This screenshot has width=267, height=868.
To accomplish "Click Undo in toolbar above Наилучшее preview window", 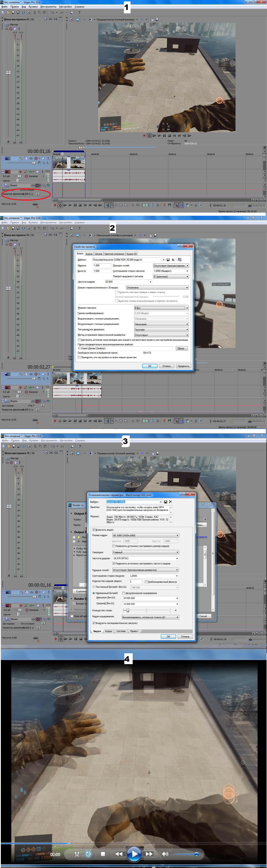I will point(52,228).
